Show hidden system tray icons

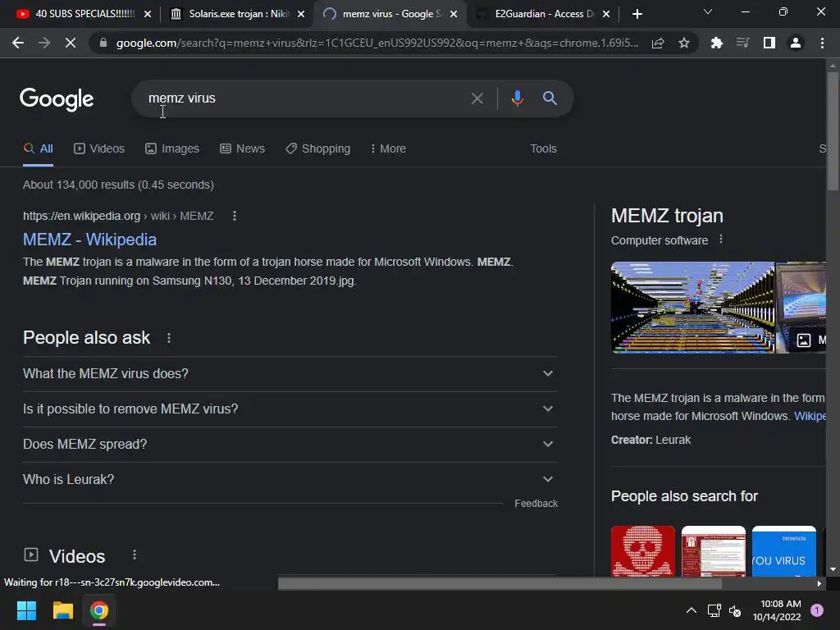[692, 610]
